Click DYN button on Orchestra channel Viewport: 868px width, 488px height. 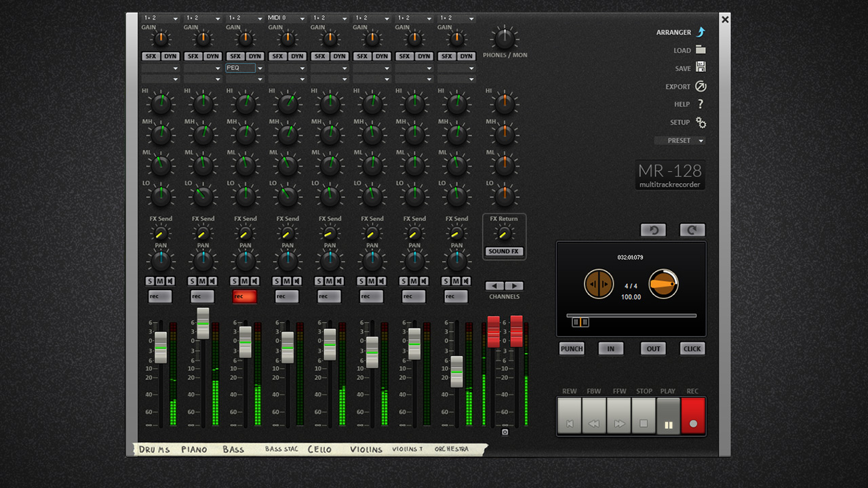pyautogui.click(x=467, y=56)
